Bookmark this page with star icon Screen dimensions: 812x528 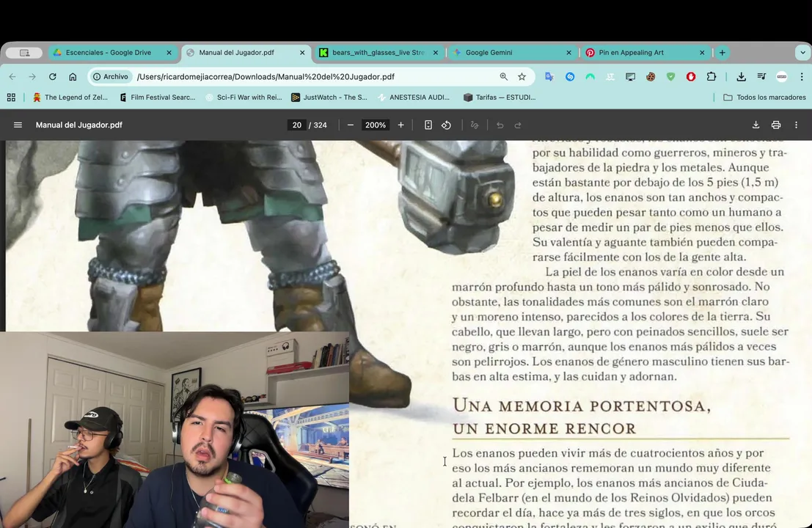(x=522, y=76)
